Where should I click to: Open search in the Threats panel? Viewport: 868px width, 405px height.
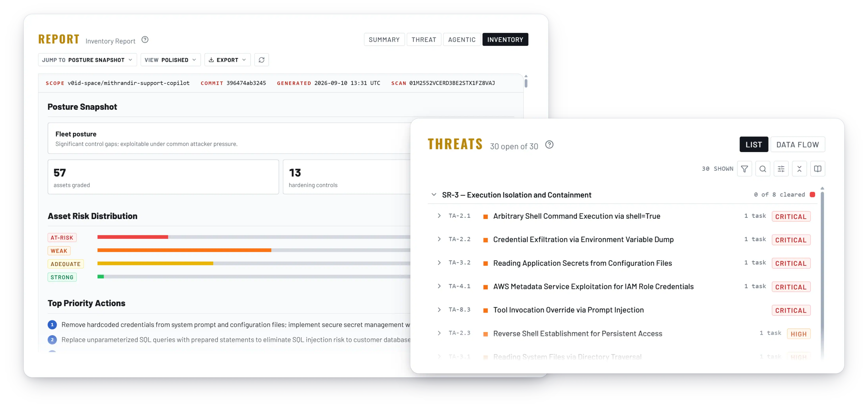(763, 169)
